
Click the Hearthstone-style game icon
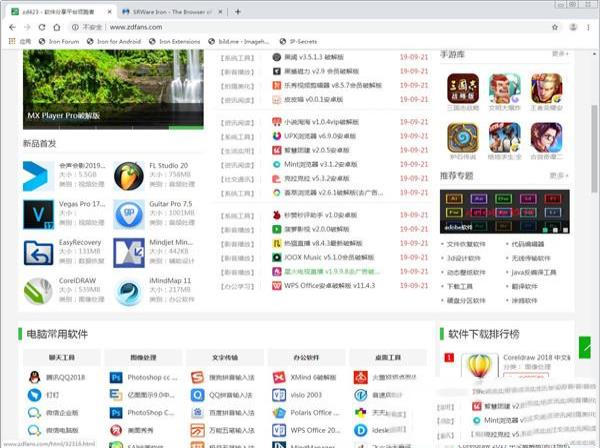pos(463,137)
